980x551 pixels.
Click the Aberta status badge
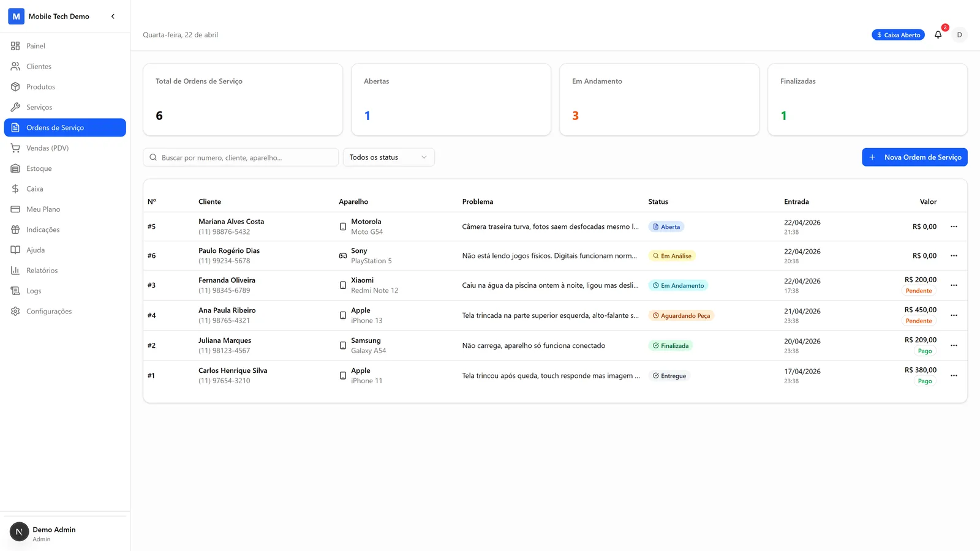pos(666,227)
